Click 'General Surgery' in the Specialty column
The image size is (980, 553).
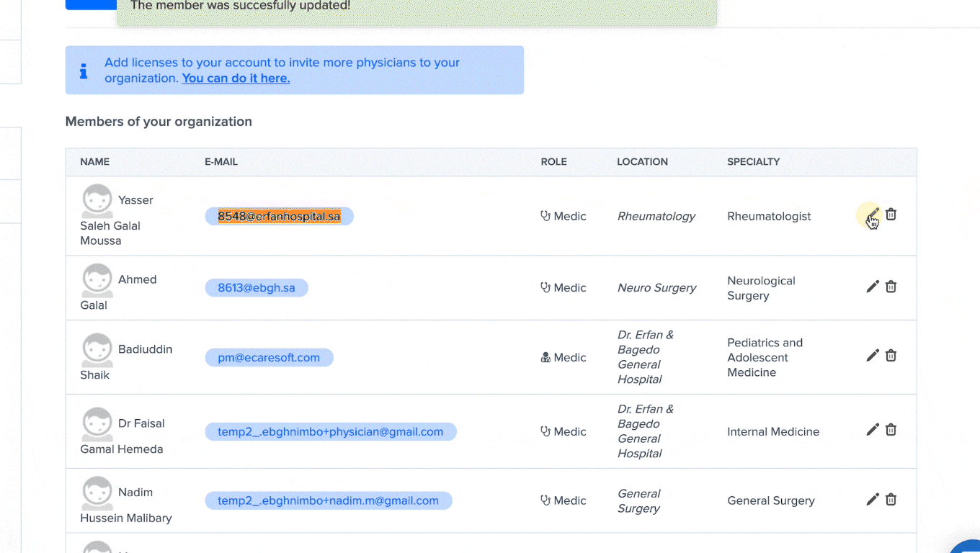[x=771, y=500]
